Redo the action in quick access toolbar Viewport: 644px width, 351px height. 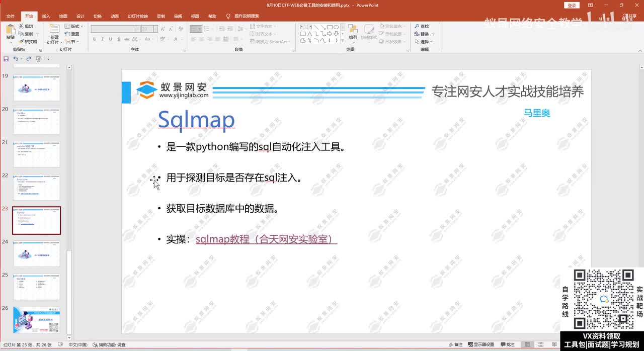tap(28, 59)
